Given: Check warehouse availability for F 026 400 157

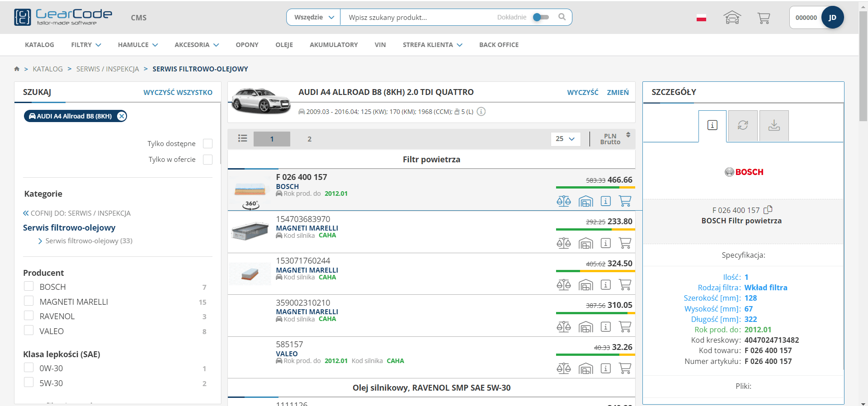Looking at the screenshot, I should coord(585,201).
